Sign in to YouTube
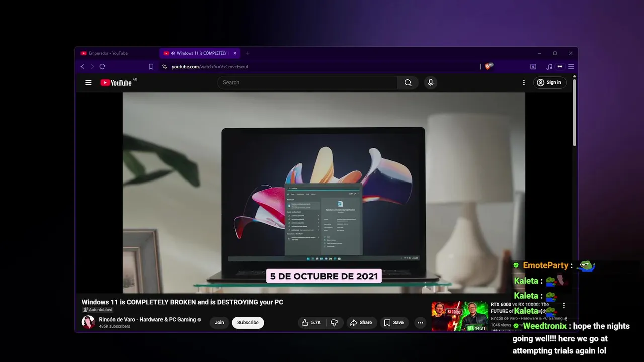Image resolution: width=644 pixels, height=362 pixels. tap(549, 83)
